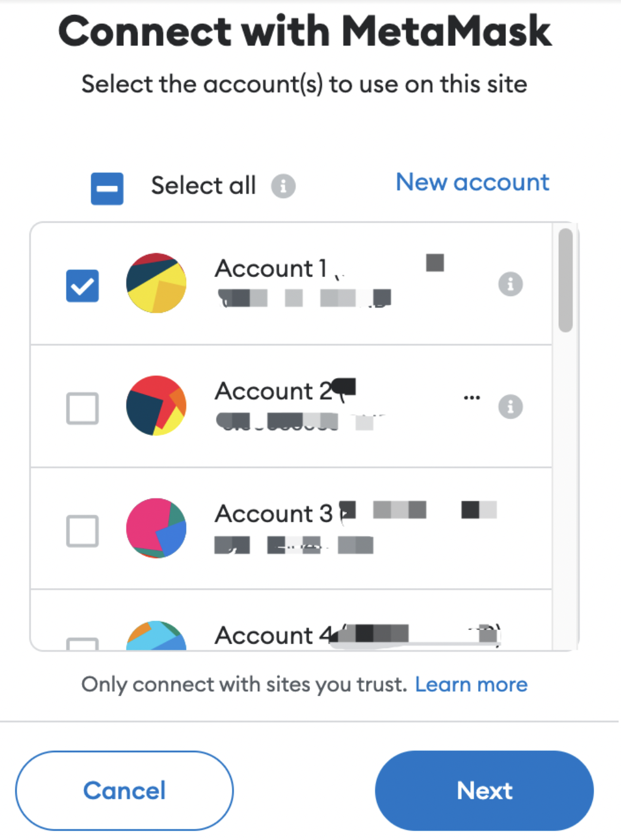Show info for Account 1

tap(510, 284)
